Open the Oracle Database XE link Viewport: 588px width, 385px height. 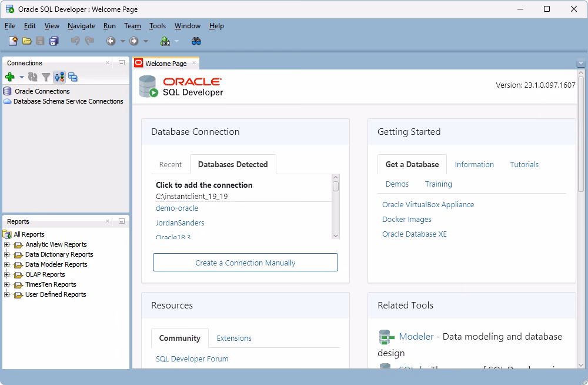pos(415,234)
